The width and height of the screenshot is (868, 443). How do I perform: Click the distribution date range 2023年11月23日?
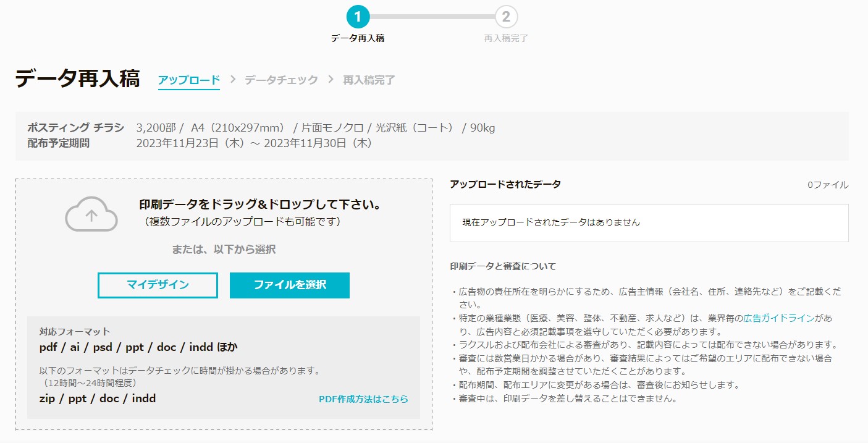254,143
